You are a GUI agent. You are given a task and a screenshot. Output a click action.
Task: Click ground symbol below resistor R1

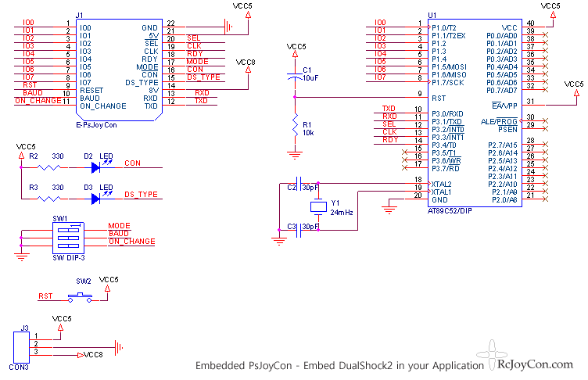[x=295, y=155]
